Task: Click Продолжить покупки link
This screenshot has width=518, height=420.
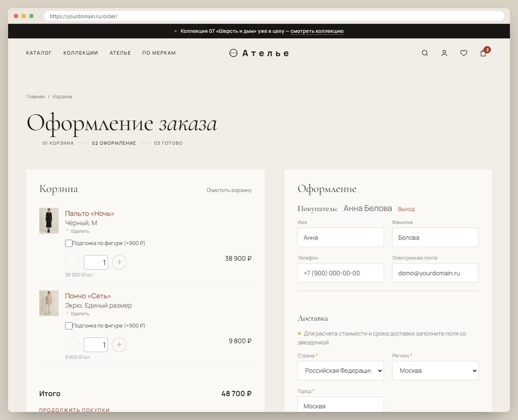Action: 74,409
